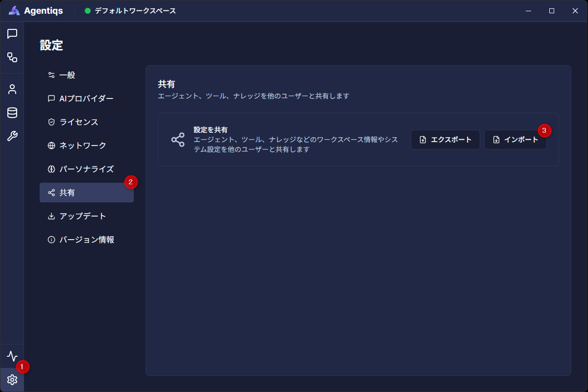Click the インポート button
This screenshot has width=588, height=392.
pyautogui.click(x=515, y=140)
